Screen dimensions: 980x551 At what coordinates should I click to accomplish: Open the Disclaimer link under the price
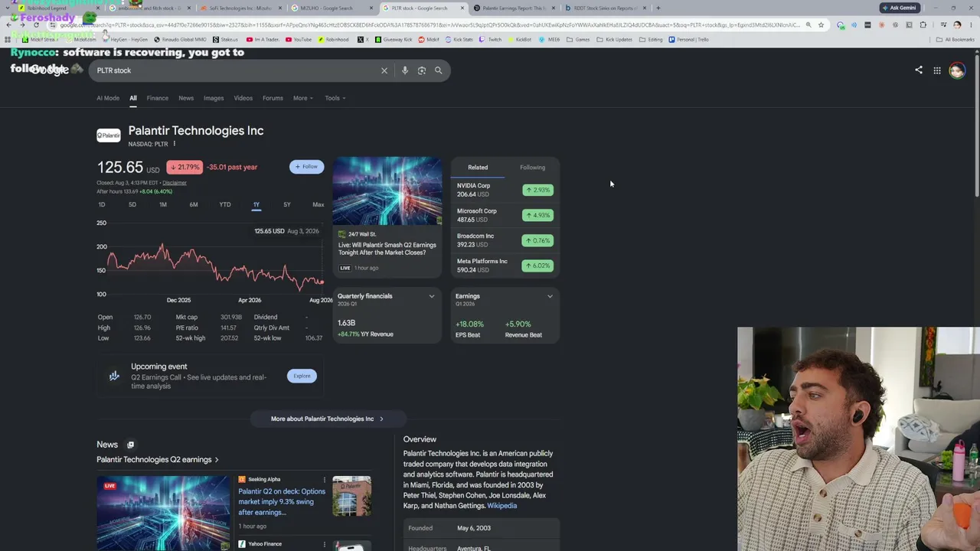[174, 183]
